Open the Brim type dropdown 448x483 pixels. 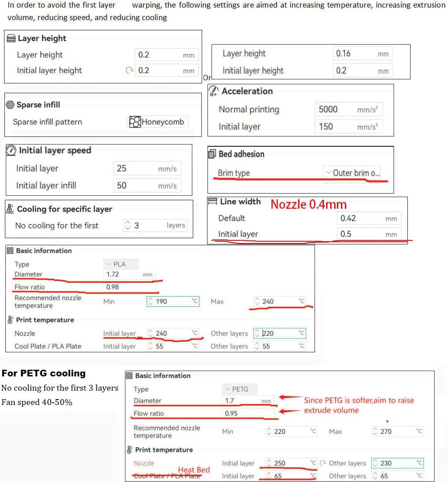353,173
